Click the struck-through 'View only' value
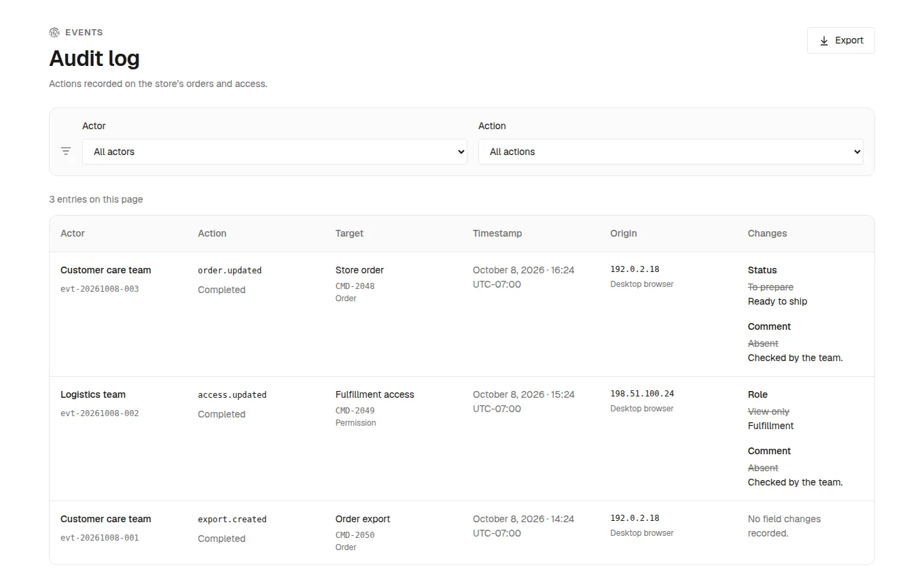Viewport: 924px width, 578px height. coord(768,411)
